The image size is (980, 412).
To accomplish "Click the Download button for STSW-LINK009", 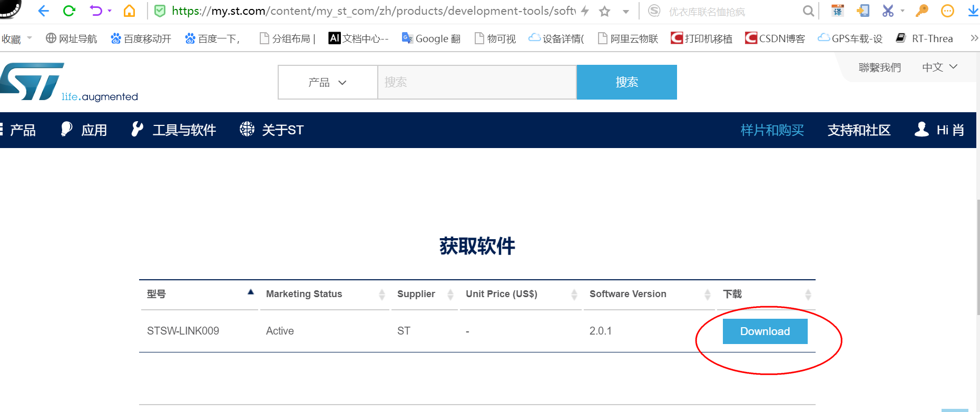I will [x=765, y=331].
